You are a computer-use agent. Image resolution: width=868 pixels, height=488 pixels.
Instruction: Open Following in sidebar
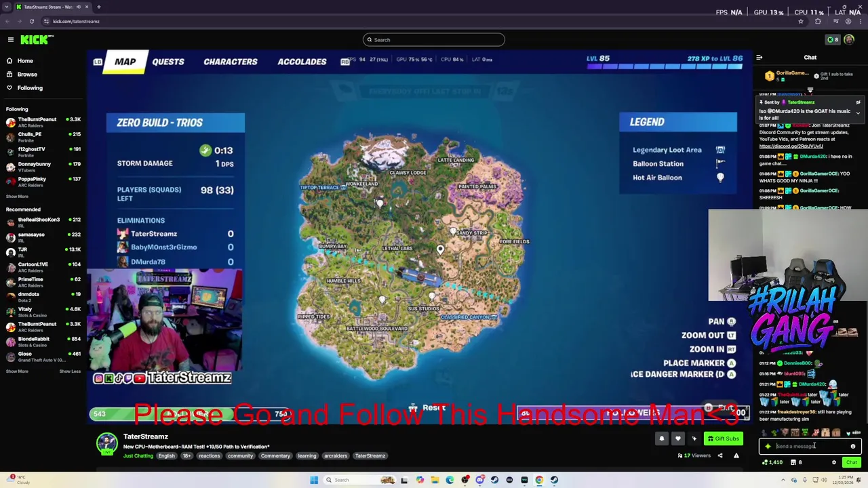pos(30,88)
